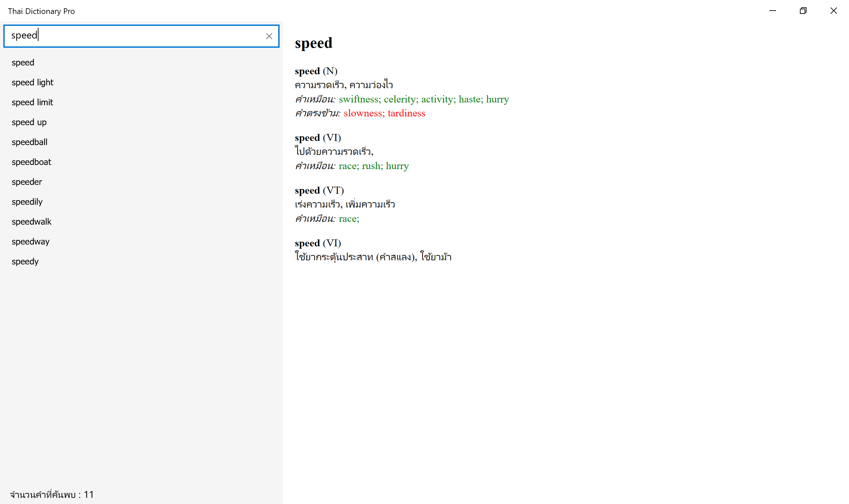Choose 'speedway' from results

coord(30,241)
